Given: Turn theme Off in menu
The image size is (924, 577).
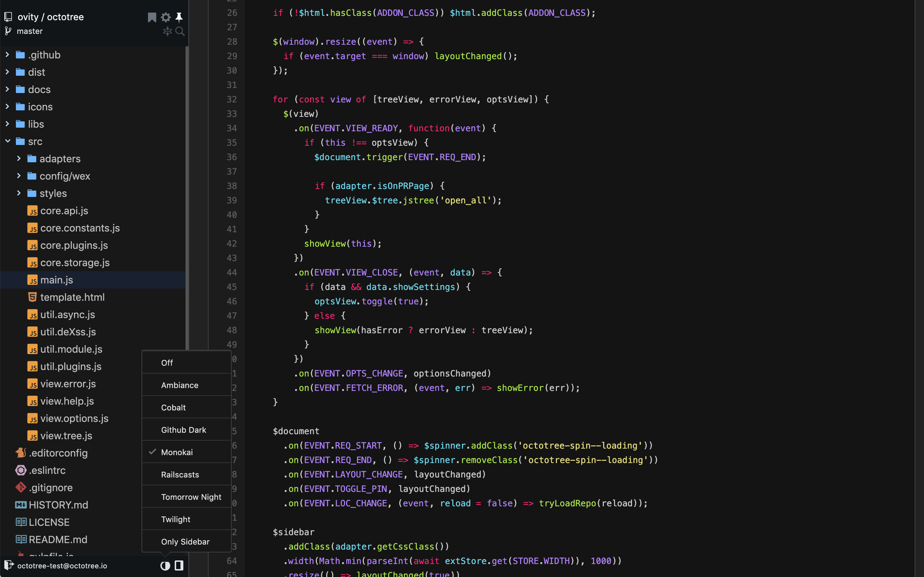Looking at the screenshot, I should pyautogui.click(x=167, y=362).
